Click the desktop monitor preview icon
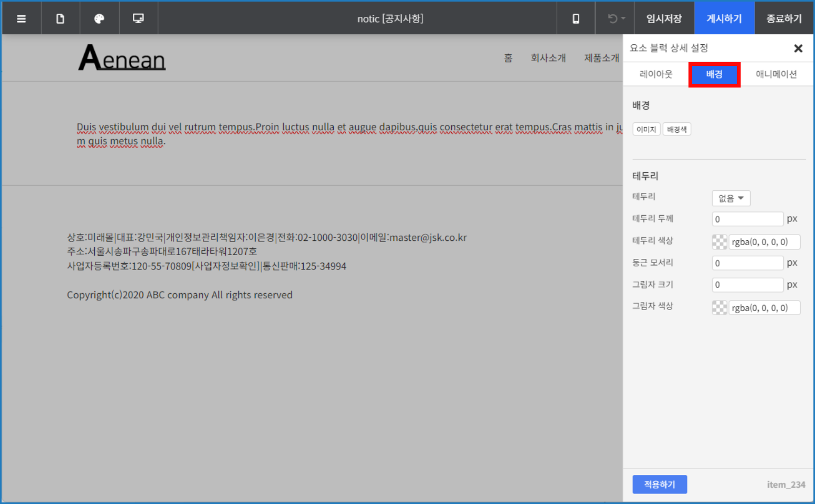815x504 pixels. 138,19
